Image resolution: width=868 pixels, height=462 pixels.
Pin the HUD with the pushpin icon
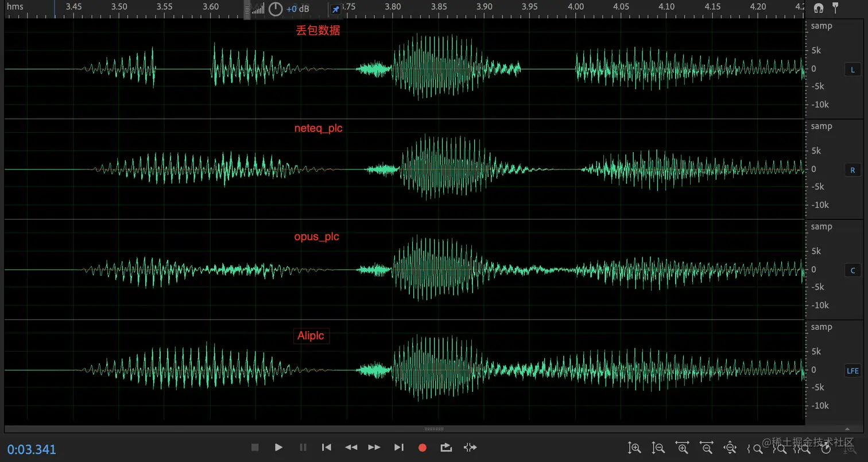point(336,9)
